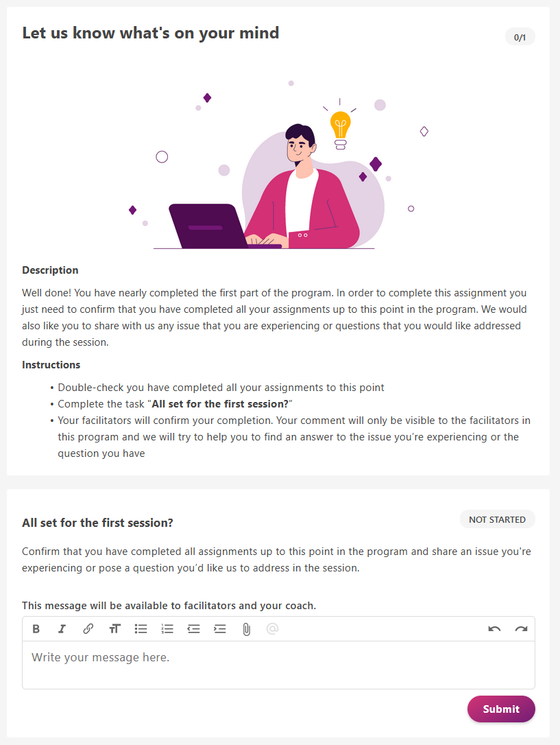Submit the message
560x745 pixels.
[x=501, y=709]
